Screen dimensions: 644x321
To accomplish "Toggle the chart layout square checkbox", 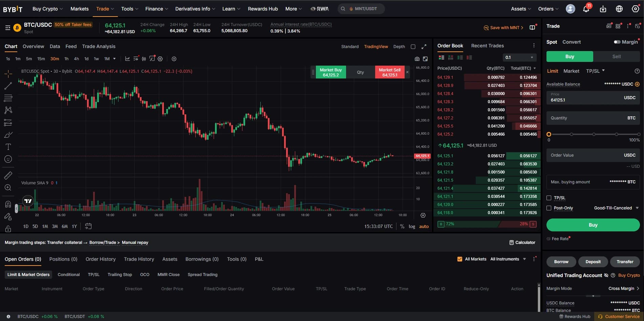I will point(413,47).
